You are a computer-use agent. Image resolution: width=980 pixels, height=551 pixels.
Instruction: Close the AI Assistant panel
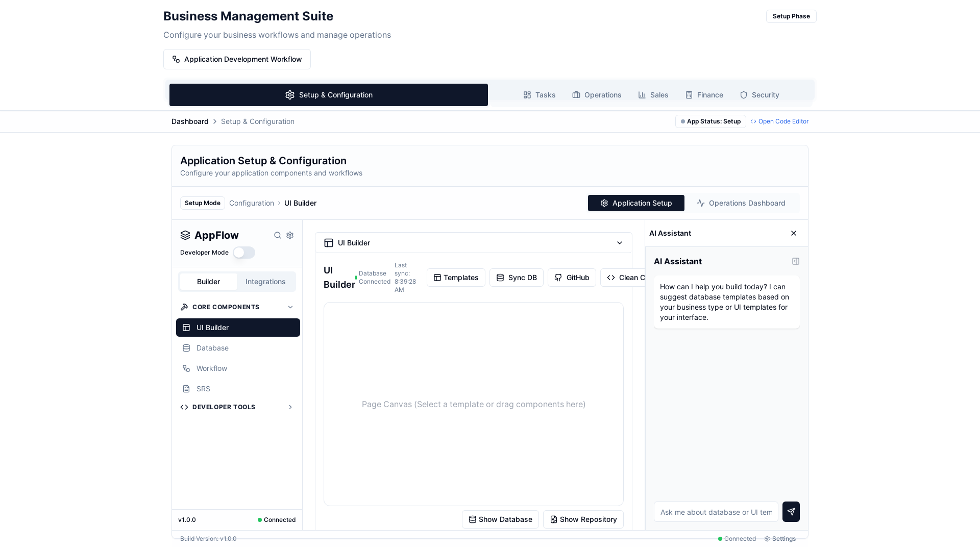coord(794,233)
